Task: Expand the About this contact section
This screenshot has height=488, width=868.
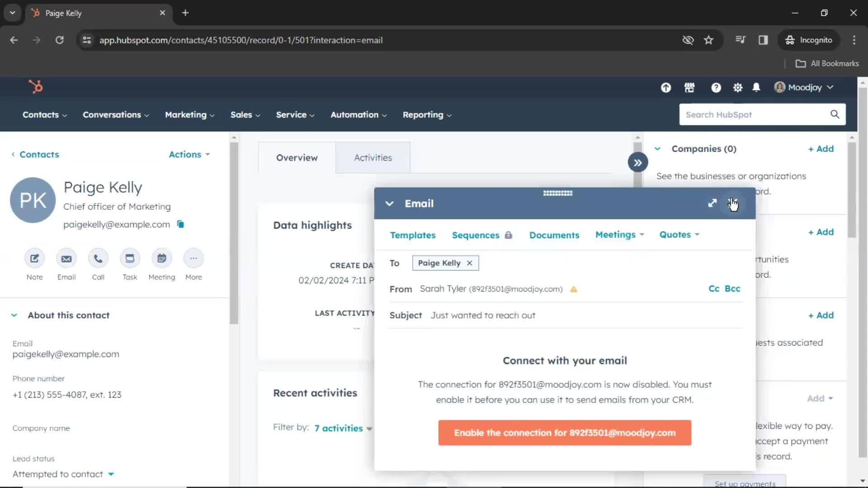Action: point(14,314)
